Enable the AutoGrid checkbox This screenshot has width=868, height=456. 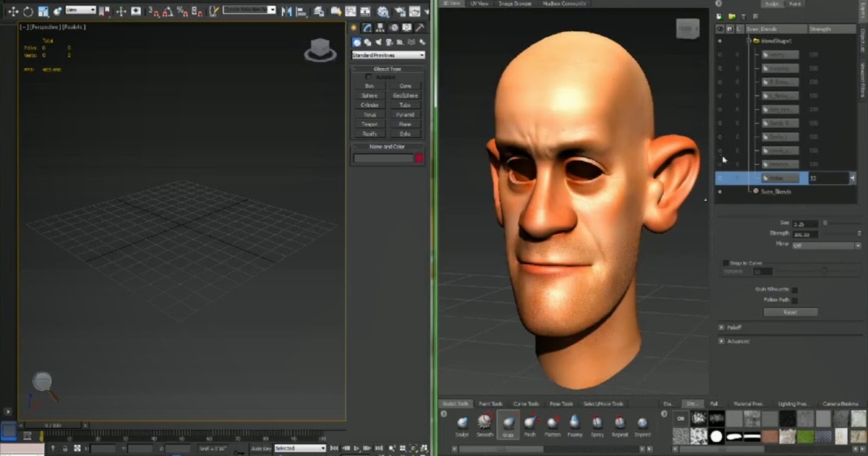tap(368, 77)
